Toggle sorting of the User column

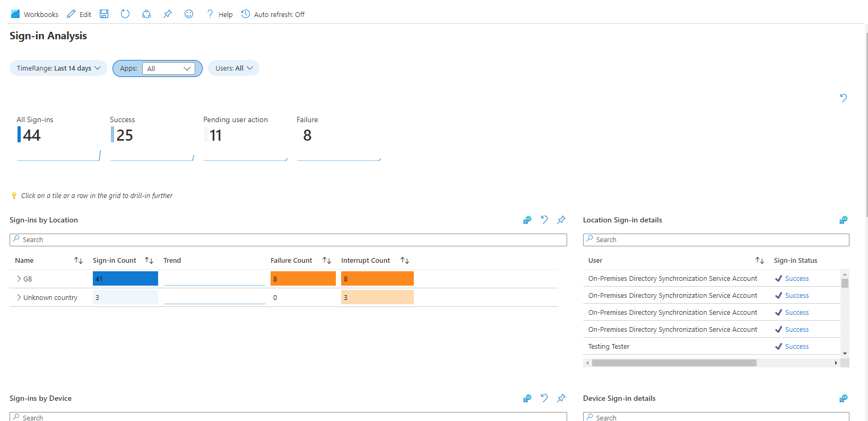759,261
